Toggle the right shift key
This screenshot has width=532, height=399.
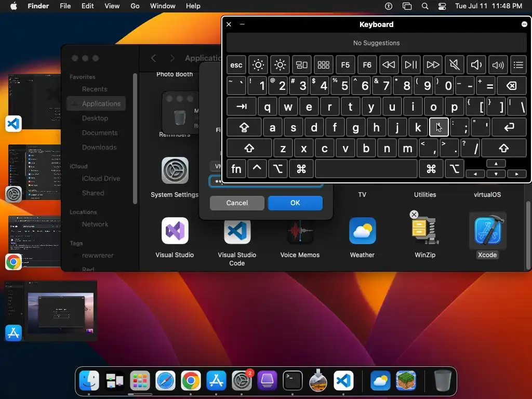pos(504,148)
